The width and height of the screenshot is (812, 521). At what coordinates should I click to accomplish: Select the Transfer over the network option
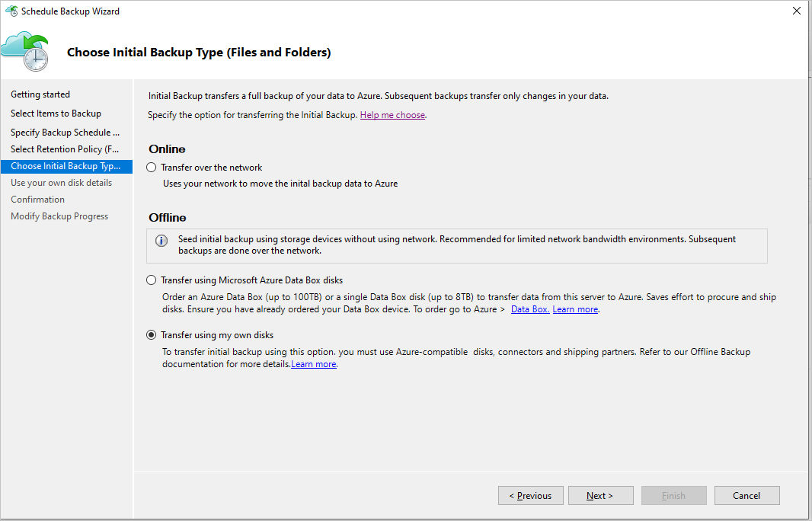(x=150, y=167)
